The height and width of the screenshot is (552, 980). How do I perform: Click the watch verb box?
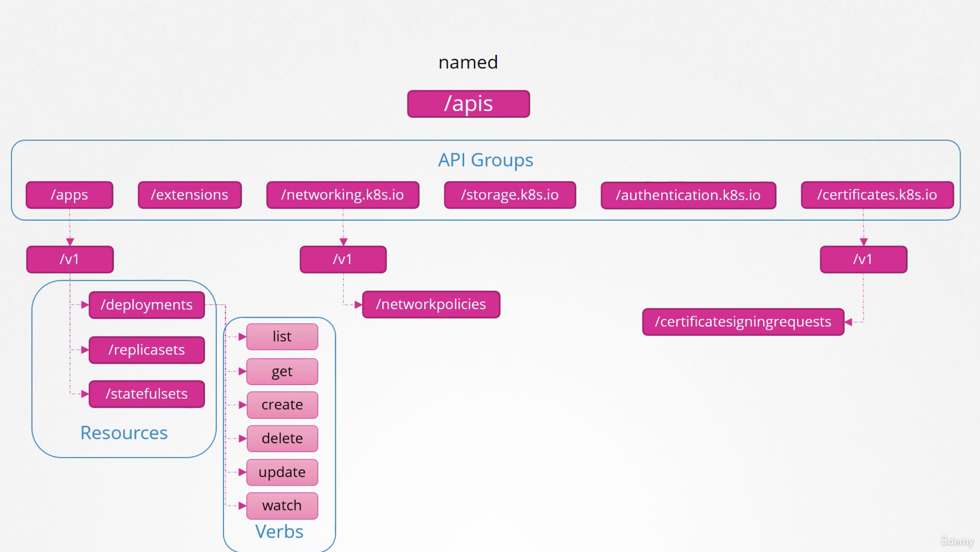[x=282, y=505]
